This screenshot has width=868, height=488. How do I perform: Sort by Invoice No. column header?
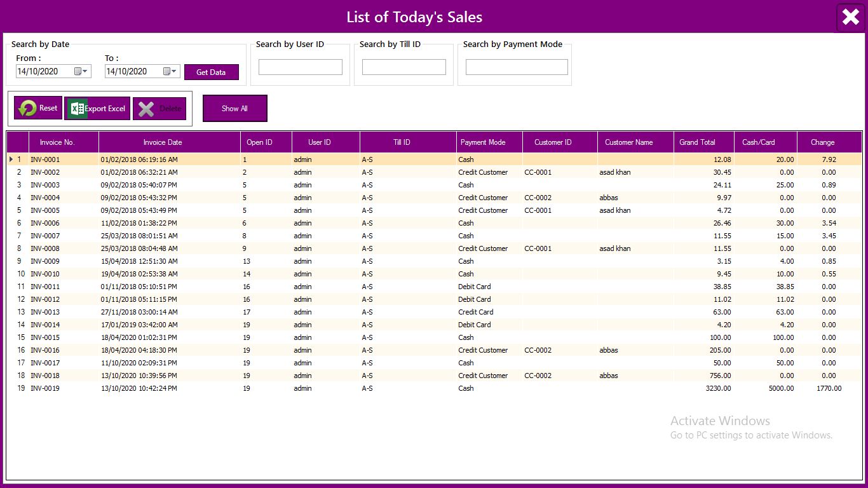pos(57,142)
